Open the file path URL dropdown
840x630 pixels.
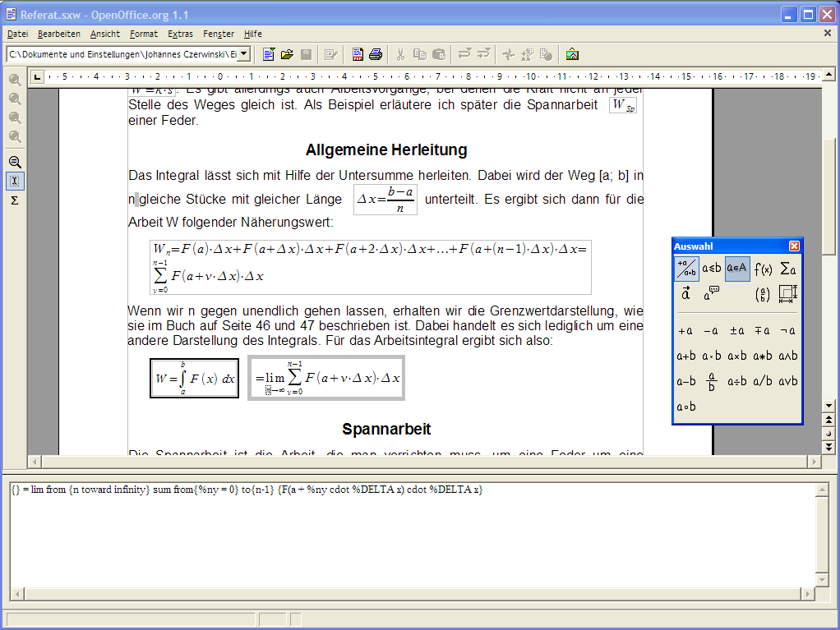click(x=244, y=54)
